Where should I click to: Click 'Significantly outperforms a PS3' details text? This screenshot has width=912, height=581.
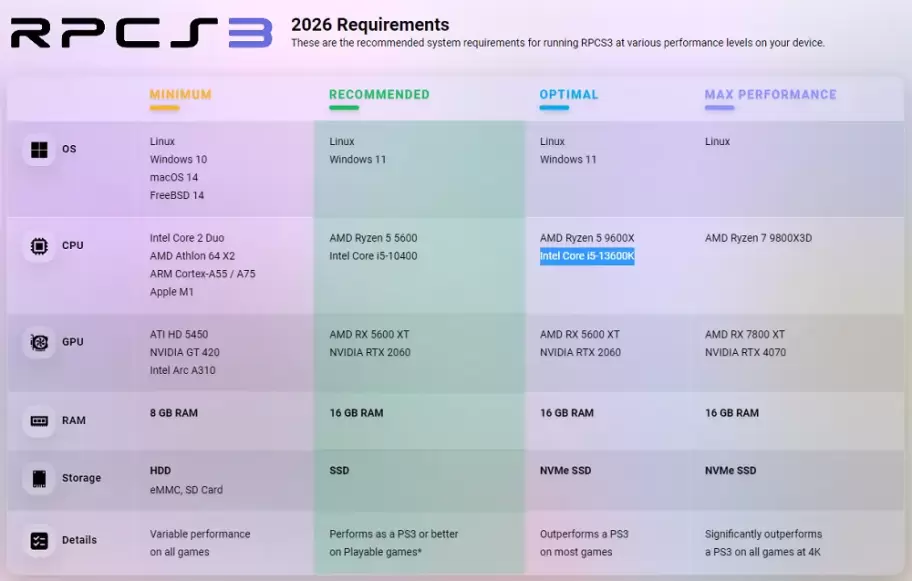pos(763,543)
